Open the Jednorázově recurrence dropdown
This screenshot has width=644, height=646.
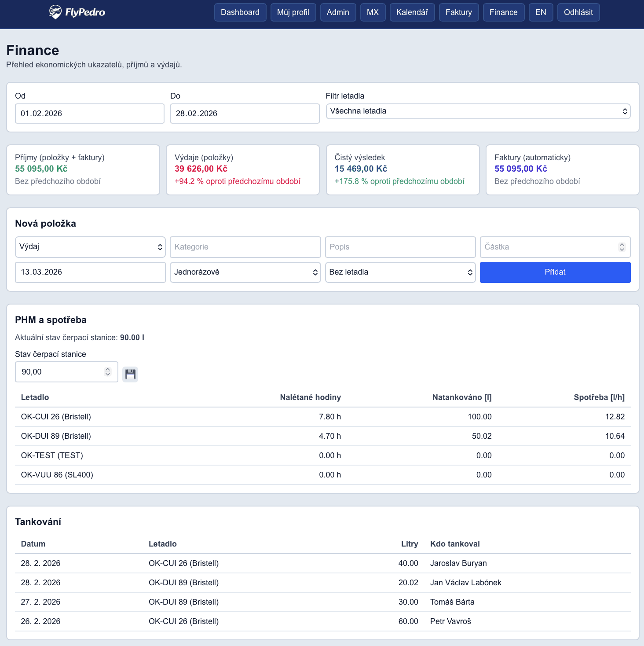(245, 272)
